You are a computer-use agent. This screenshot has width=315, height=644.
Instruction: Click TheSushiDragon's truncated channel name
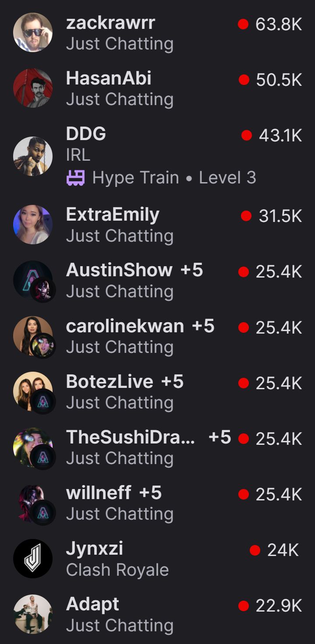[x=131, y=437]
